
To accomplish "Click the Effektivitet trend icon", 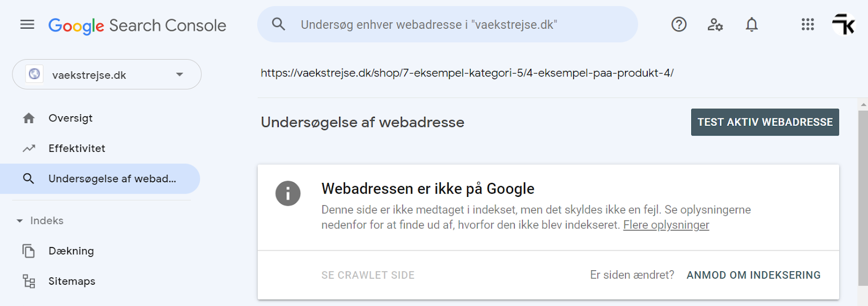I will (29, 148).
